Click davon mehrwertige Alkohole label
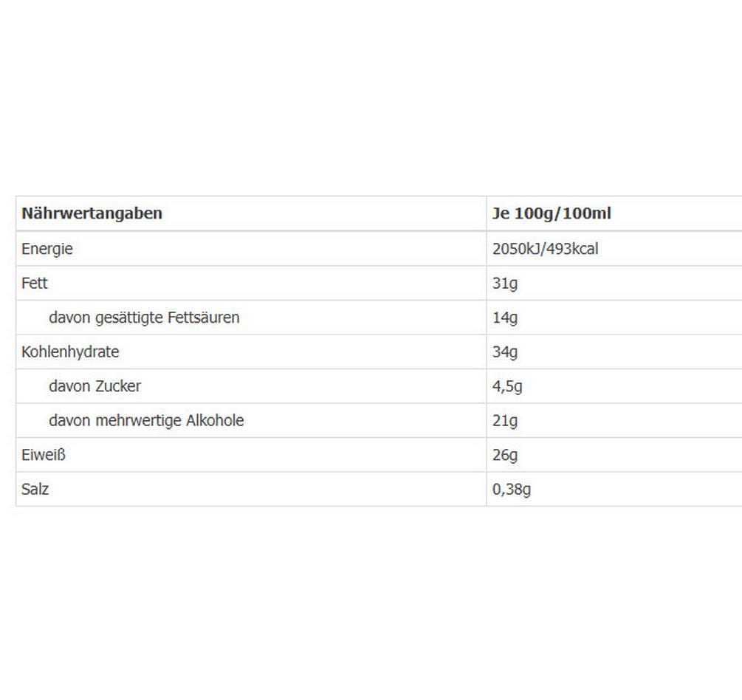Screen dimensions: 742x700 pos(146,421)
